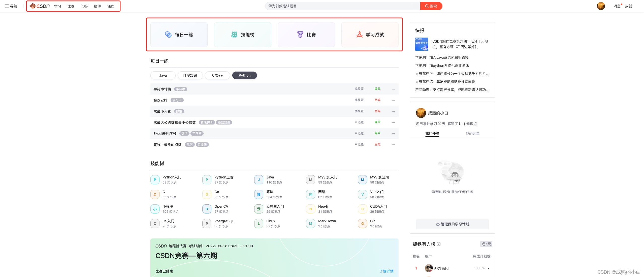The image size is (644, 277).
Task: Click the 每日一练 card icon
Action: pos(168,35)
